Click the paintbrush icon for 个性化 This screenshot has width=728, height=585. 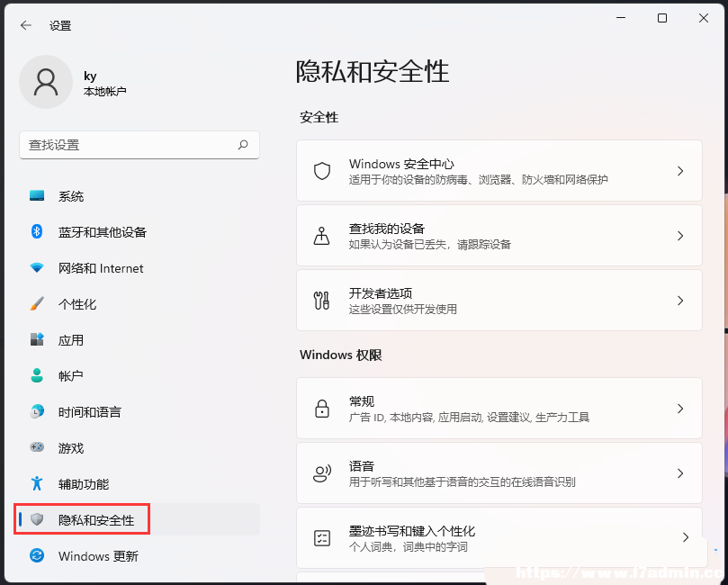click(37, 303)
